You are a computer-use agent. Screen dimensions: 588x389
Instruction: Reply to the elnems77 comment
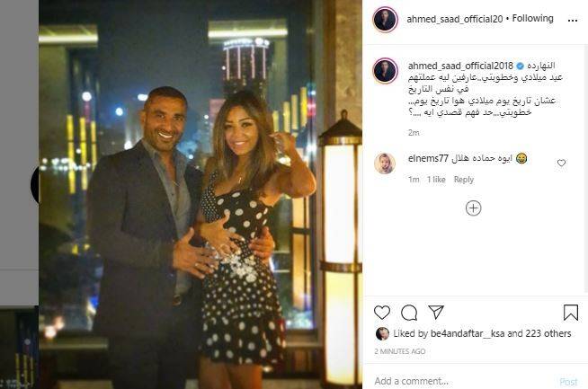[x=464, y=180]
